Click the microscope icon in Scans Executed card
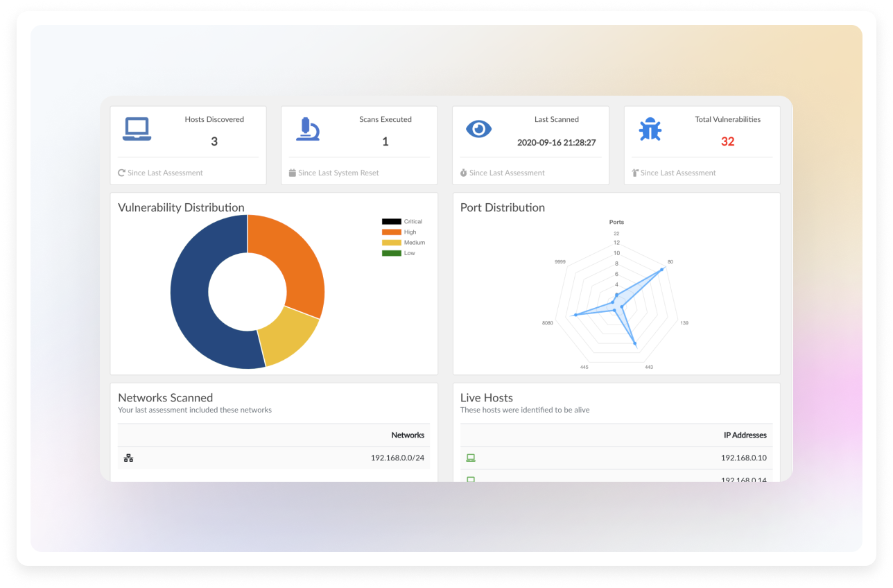This screenshot has height=588, width=893. click(x=307, y=130)
